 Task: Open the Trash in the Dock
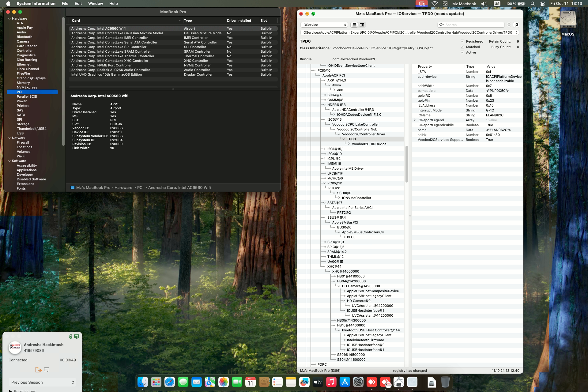click(x=445, y=382)
